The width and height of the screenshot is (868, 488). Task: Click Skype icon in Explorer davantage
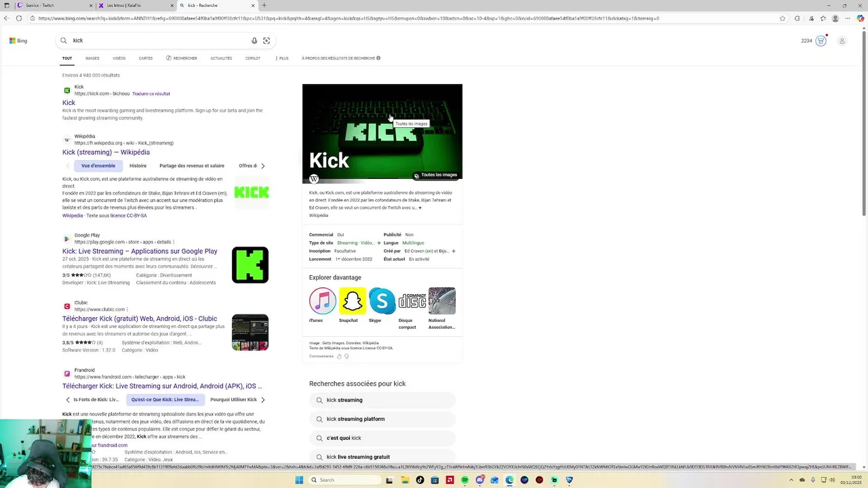[382, 301]
